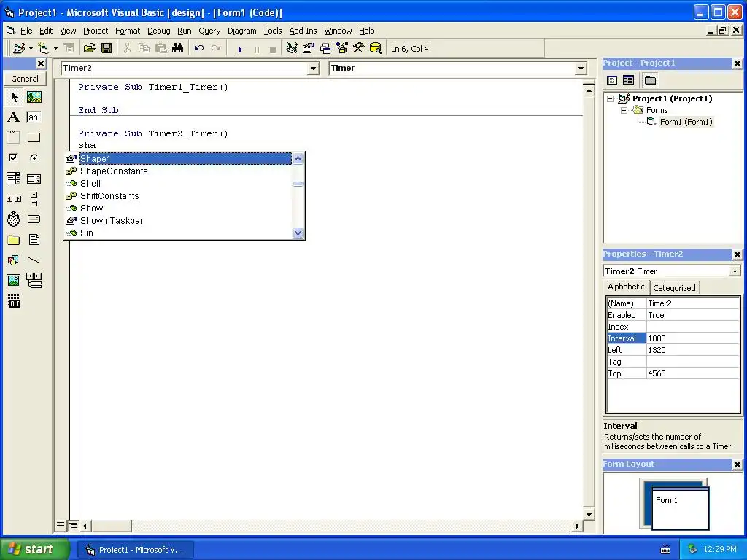Click Add Standard EXE Project icon
Viewport: 747px width, 560px height.
pos(19,49)
